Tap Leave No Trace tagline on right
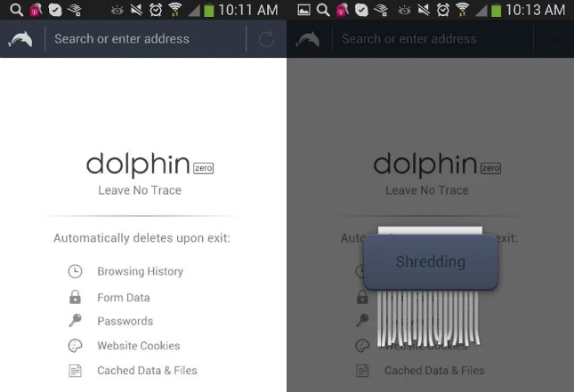This screenshot has height=392, width=574. (x=427, y=190)
